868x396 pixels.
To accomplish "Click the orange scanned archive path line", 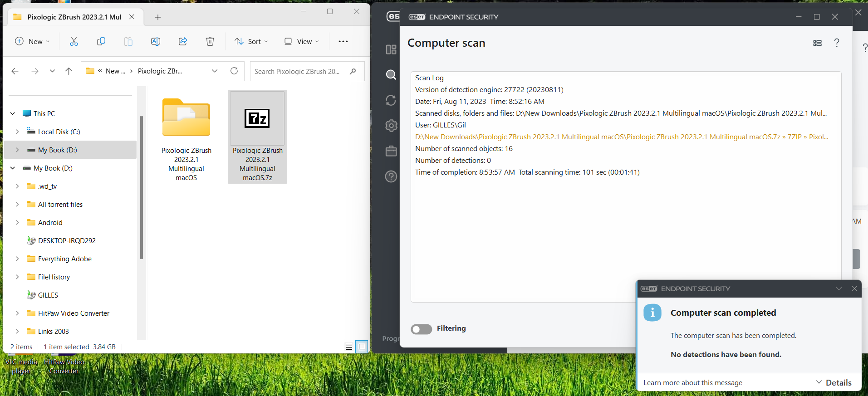I will [622, 137].
